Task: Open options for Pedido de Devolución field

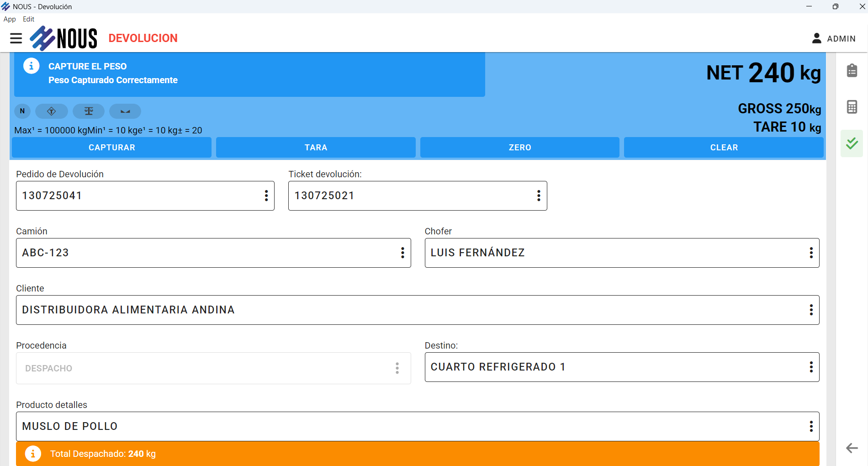Action: coord(266,196)
